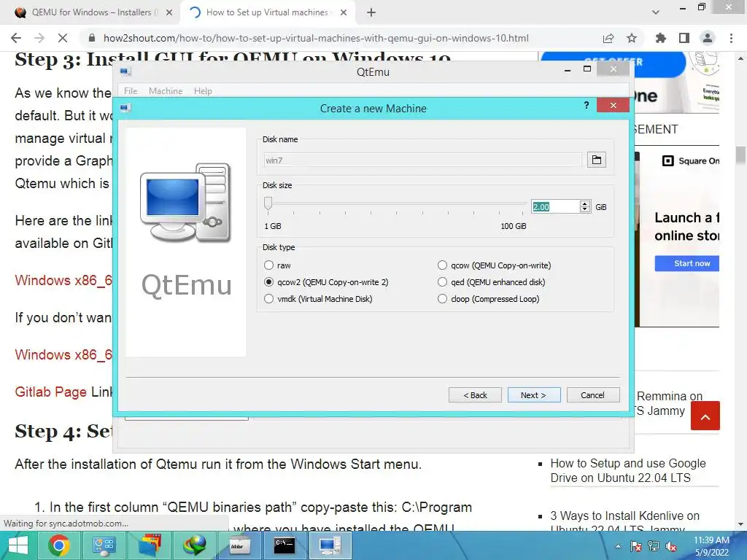Click the webpage vertical scrollbar thumb
747x560 pixels.
pyautogui.click(x=740, y=155)
